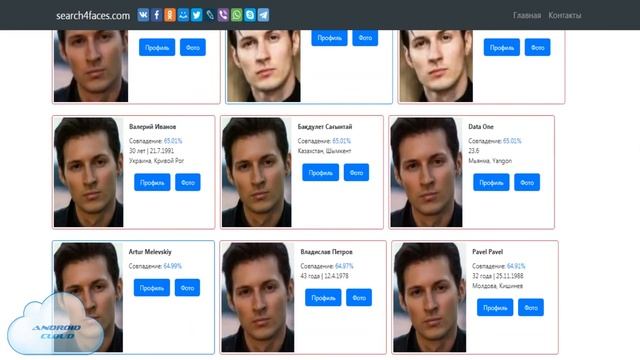Open Профиль for Pavel Pavel
The image size is (640, 360).
tap(495, 307)
